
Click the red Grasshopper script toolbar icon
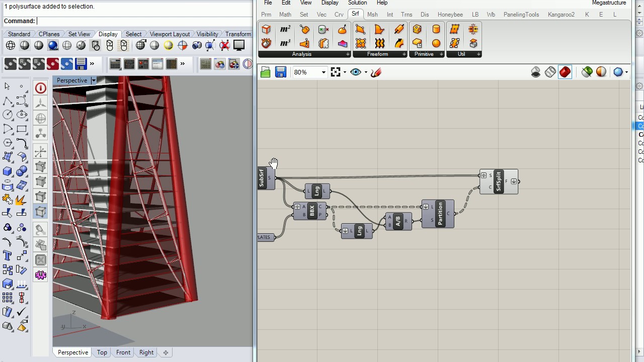point(52,64)
